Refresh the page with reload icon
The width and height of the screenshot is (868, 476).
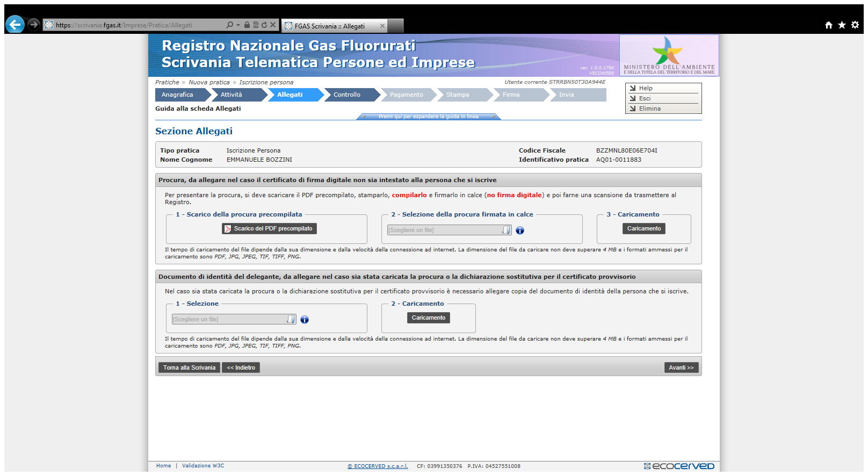click(264, 25)
